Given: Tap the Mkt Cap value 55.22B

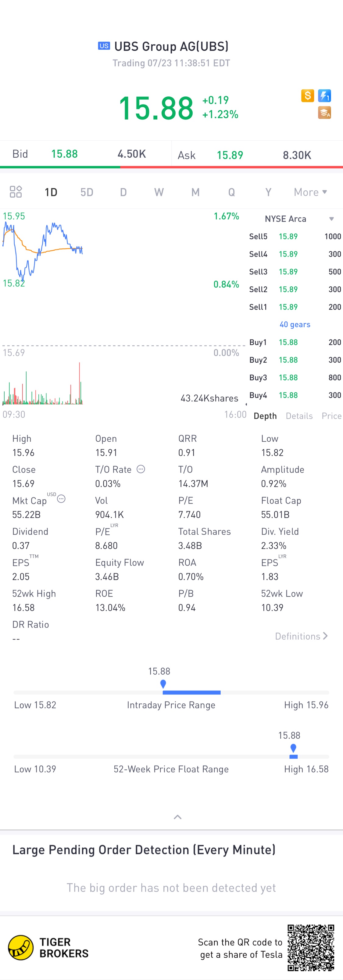Looking at the screenshot, I should tap(26, 514).
